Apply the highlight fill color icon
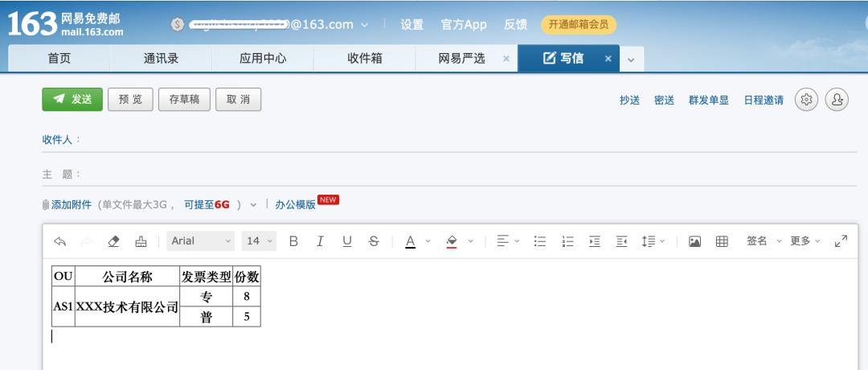 (452, 241)
